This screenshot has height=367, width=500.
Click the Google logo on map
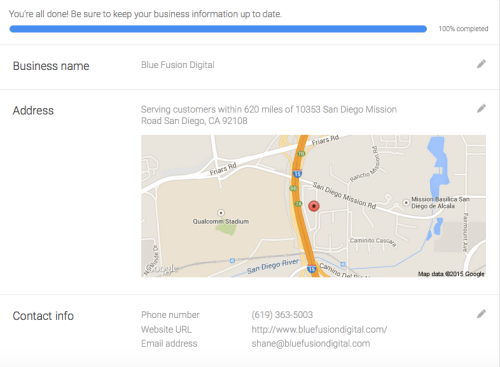[161, 269]
